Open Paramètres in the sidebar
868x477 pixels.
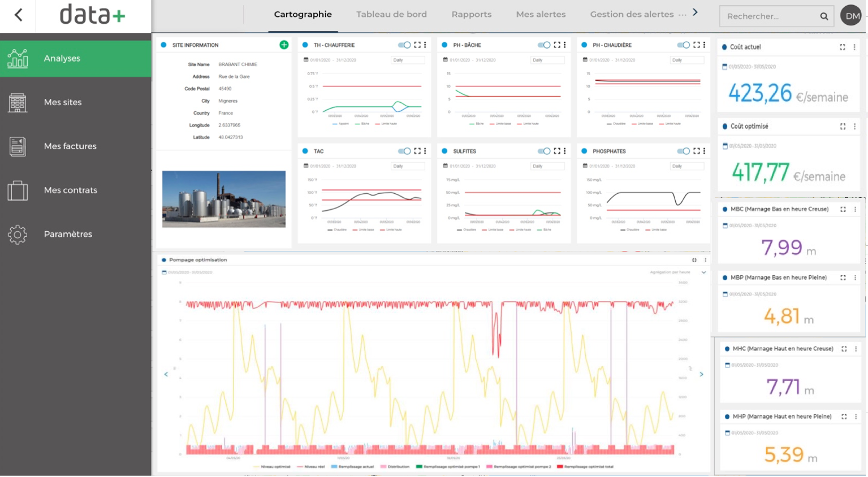pos(76,235)
